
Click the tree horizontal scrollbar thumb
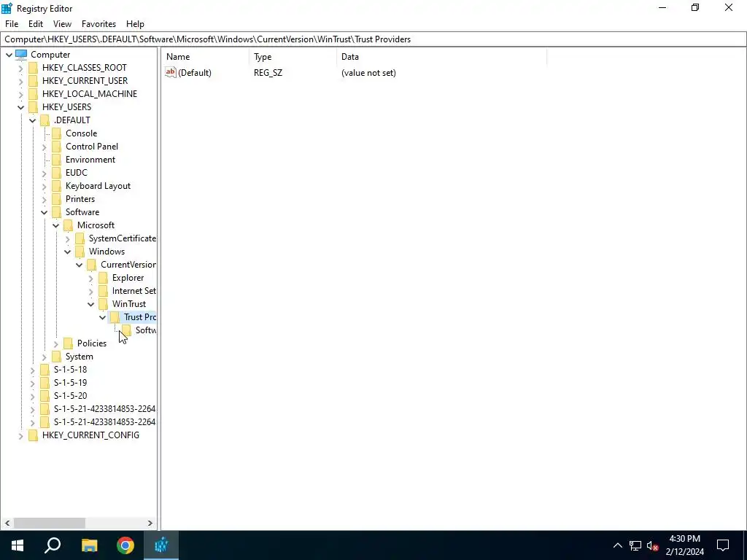tap(50, 523)
